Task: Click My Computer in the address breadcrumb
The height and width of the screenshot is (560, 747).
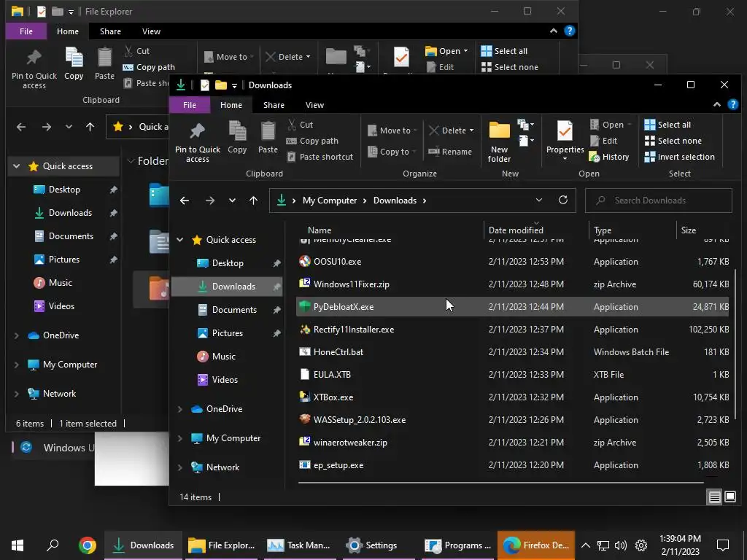Action: (x=330, y=201)
